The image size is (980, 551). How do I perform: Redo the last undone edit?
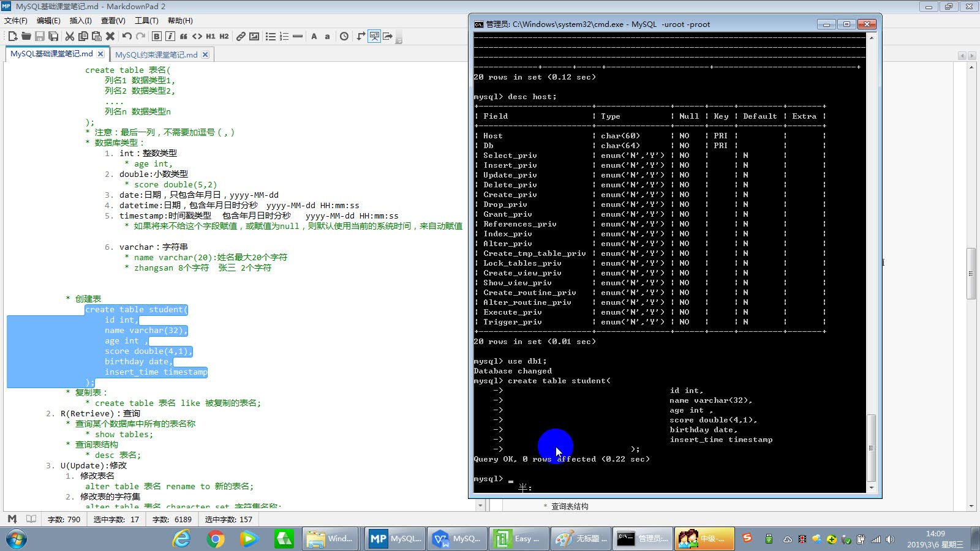tap(140, 36)
